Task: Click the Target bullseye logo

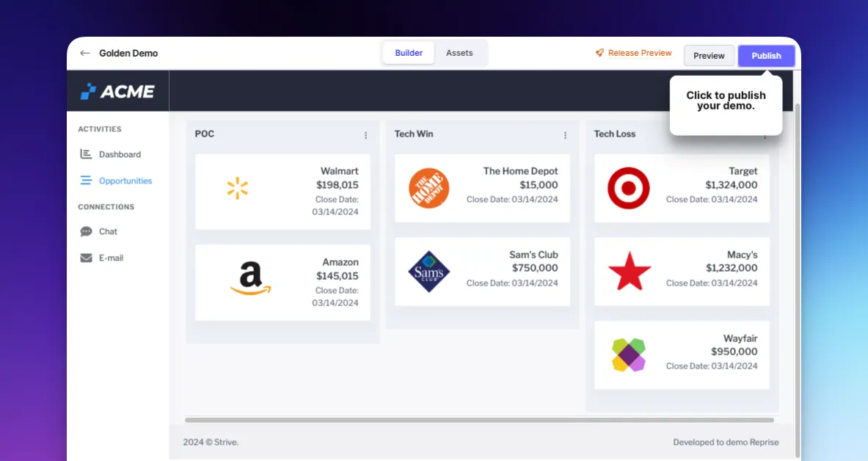Action: [x=629, y=188]
